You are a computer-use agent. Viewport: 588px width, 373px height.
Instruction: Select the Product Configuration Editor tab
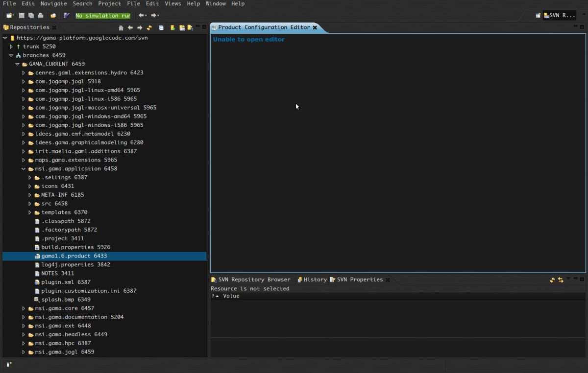point(264,27)
